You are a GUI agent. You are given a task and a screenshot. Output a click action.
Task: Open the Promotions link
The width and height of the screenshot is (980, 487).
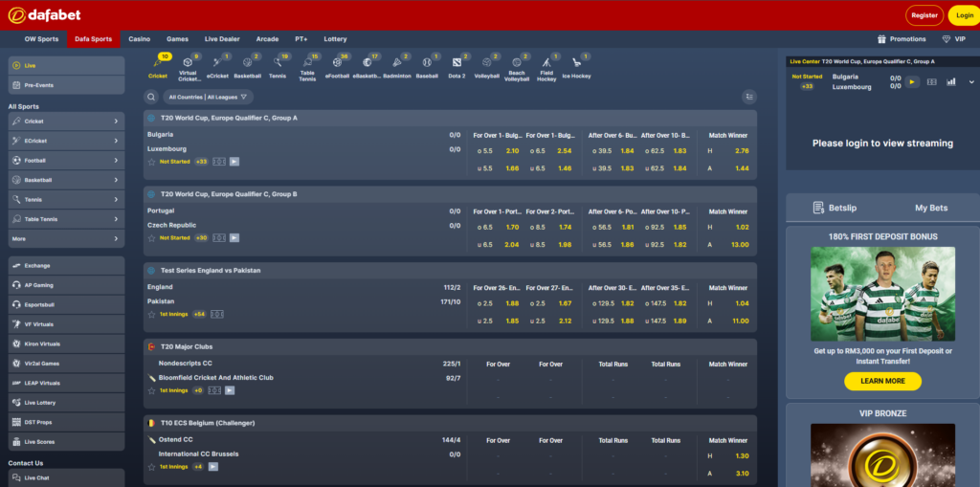902,39
